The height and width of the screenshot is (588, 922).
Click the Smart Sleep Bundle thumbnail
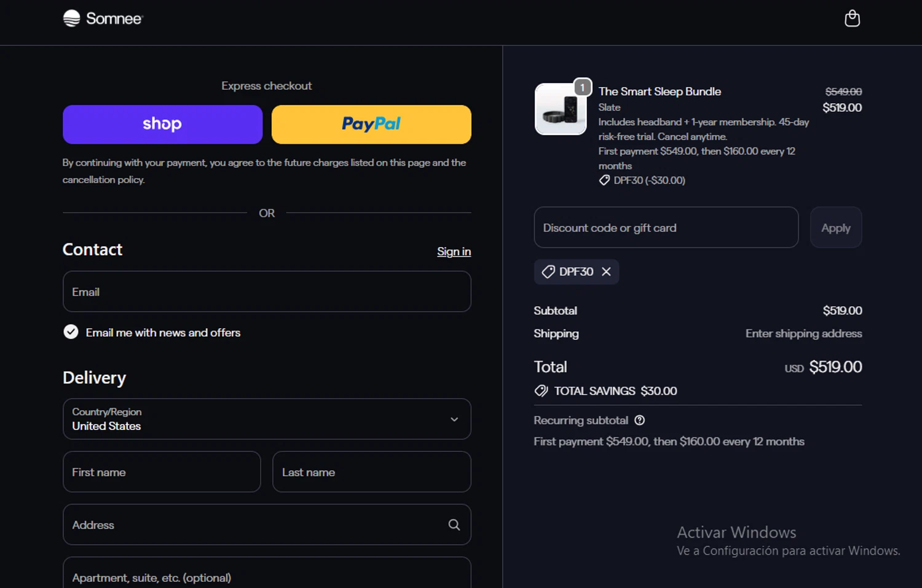tap(561, 109)
